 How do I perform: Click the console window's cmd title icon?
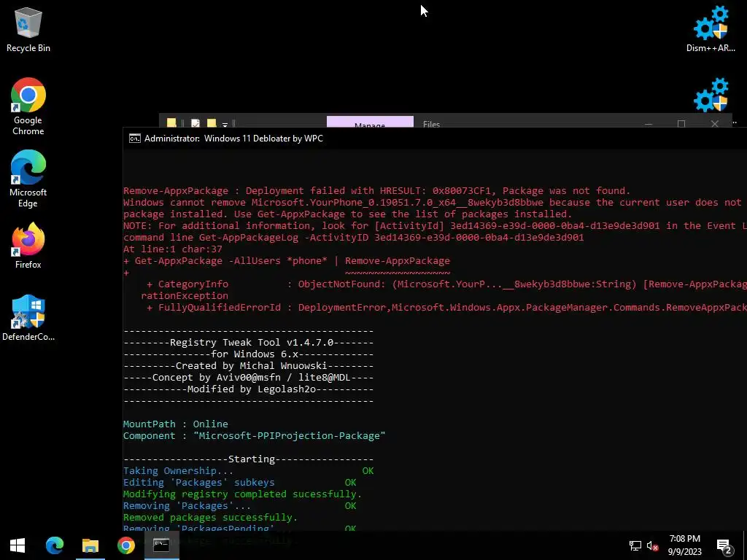tap(135, 139)
